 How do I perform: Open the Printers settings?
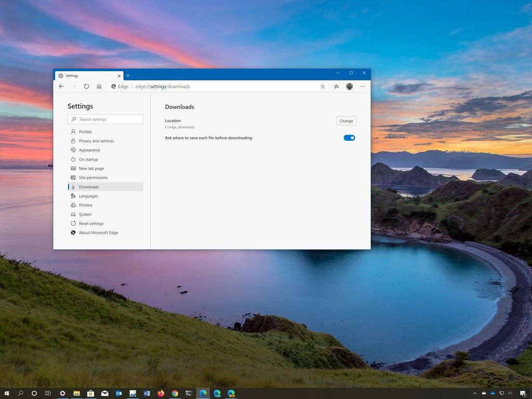[86, 205]
